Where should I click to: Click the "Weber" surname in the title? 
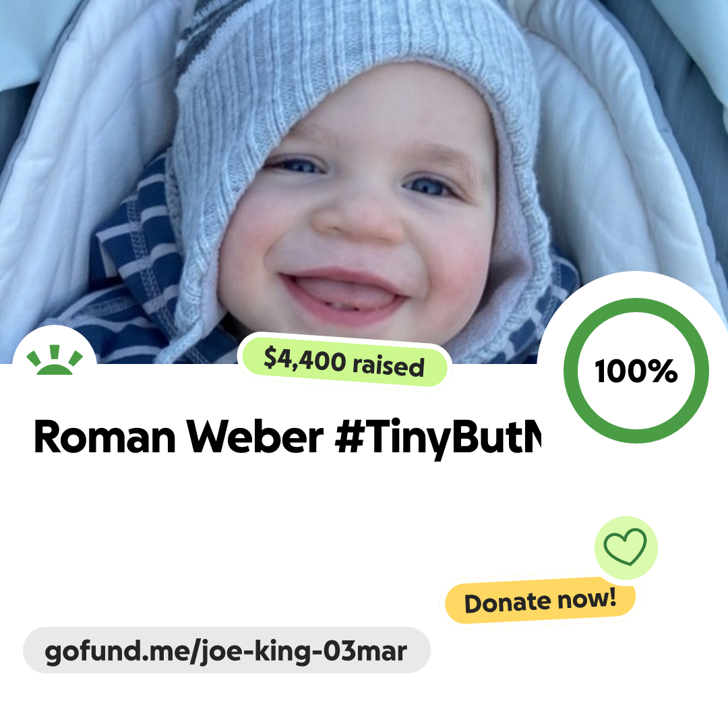coord(255,437)
